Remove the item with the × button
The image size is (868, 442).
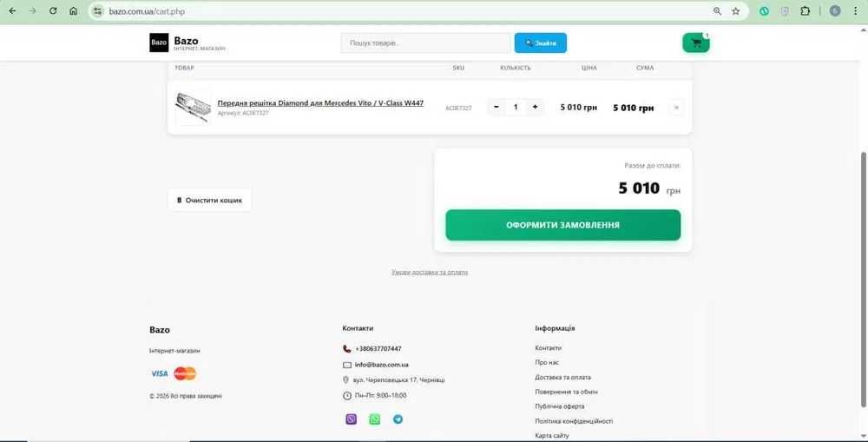click(676, 108)
